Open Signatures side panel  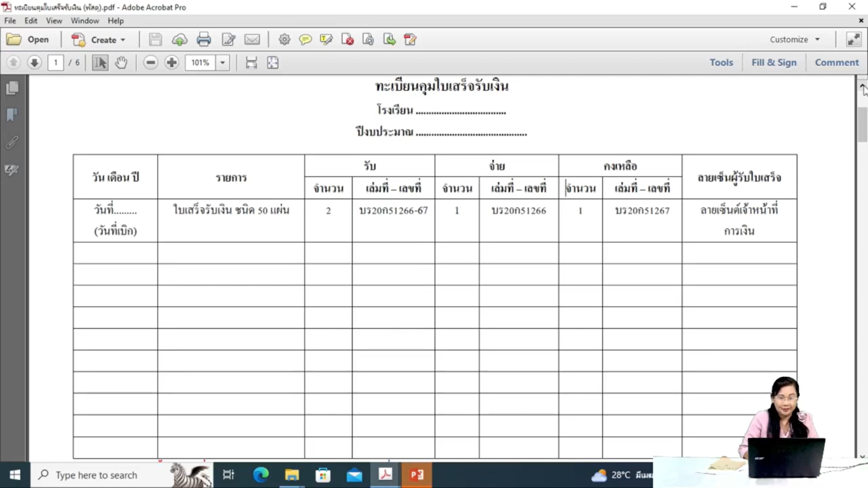[x=12, y=170]
